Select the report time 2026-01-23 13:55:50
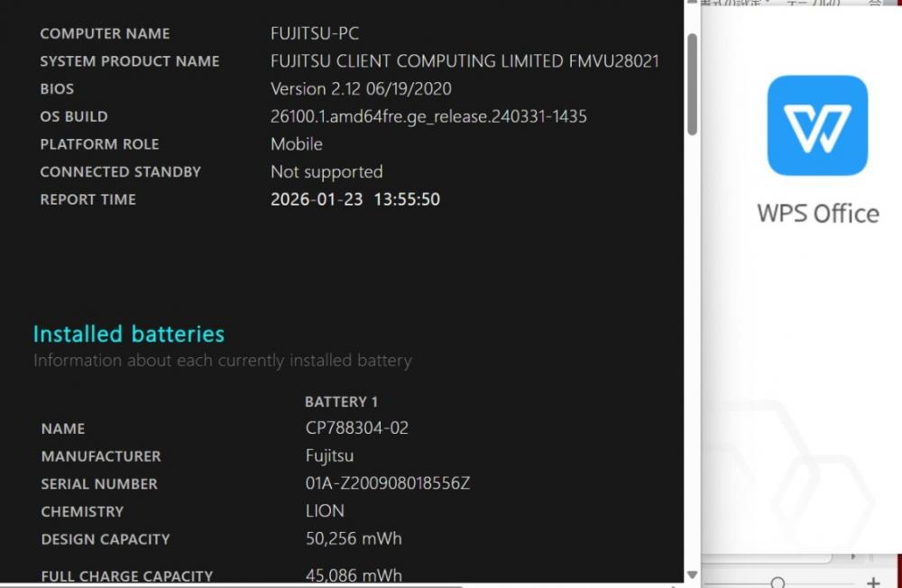902x588 pixels. tap(354, 199)
